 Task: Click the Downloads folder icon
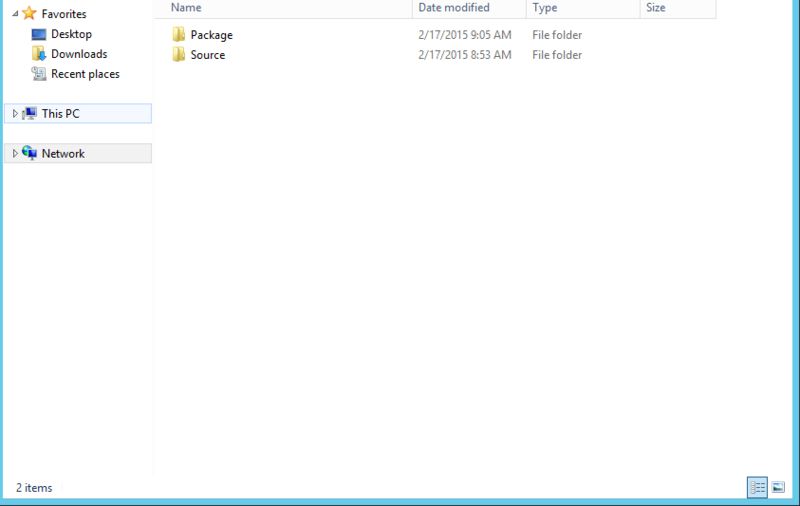tap(39, 54)
